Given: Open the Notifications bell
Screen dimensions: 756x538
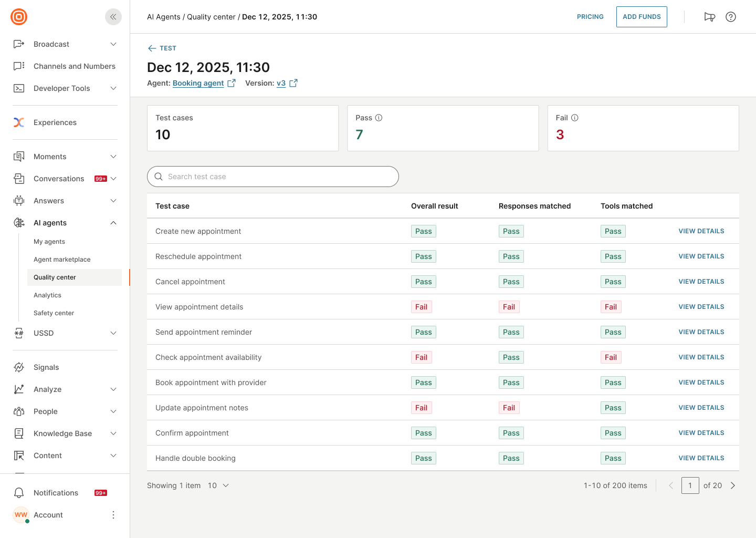Looking at the screenshot, I should (x=19, y=492).
